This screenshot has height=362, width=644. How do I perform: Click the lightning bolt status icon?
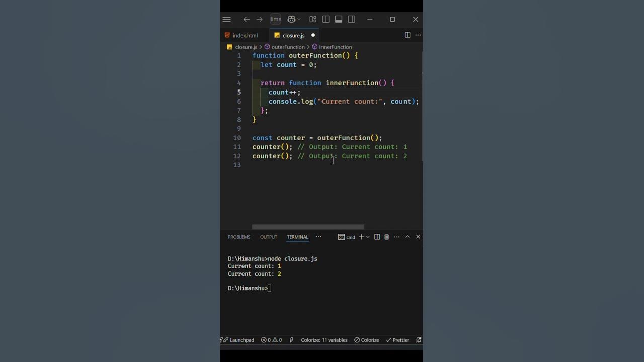(x=291, y=340)
